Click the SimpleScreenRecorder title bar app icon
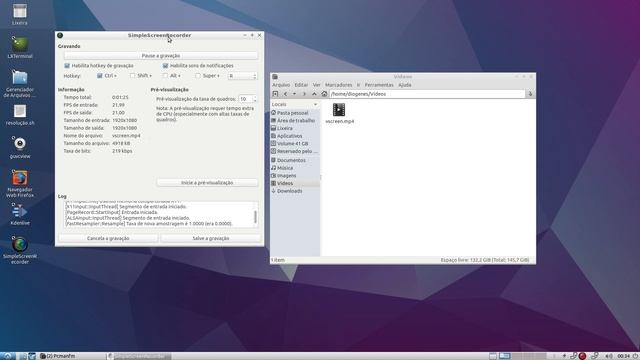 60,36
